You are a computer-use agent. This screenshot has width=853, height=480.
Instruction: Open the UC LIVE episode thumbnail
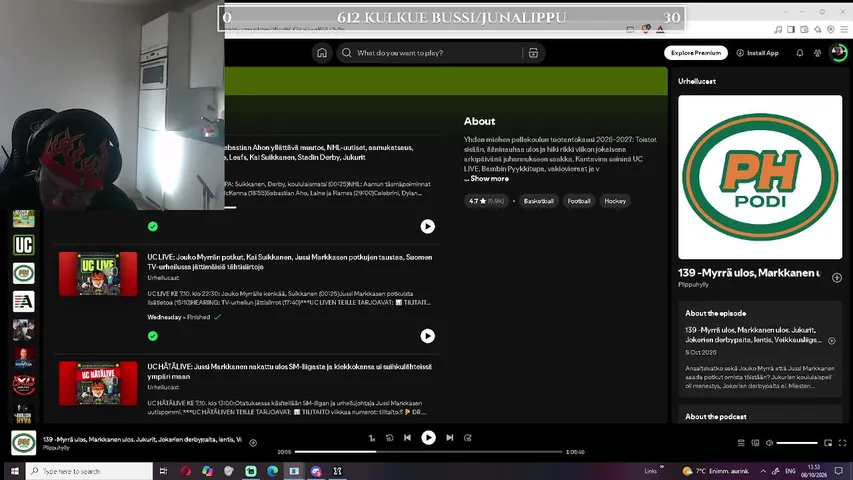point(98,274)
